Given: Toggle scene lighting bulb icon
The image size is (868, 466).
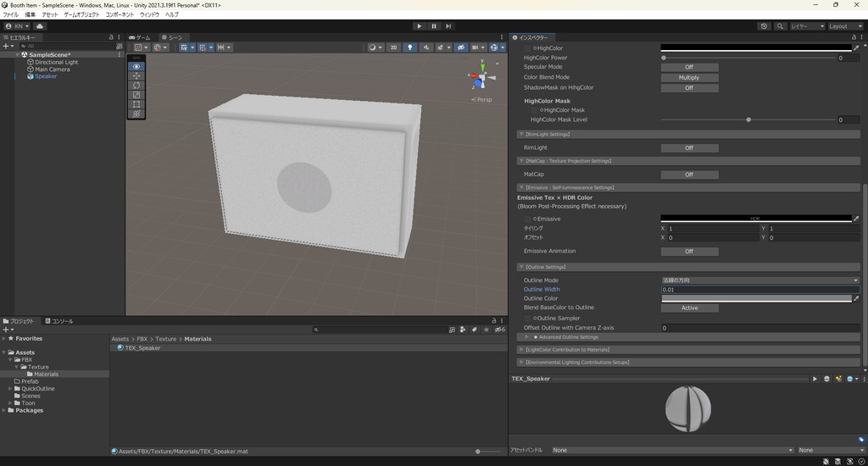Looking at the screenshot, I should [409, 47].
